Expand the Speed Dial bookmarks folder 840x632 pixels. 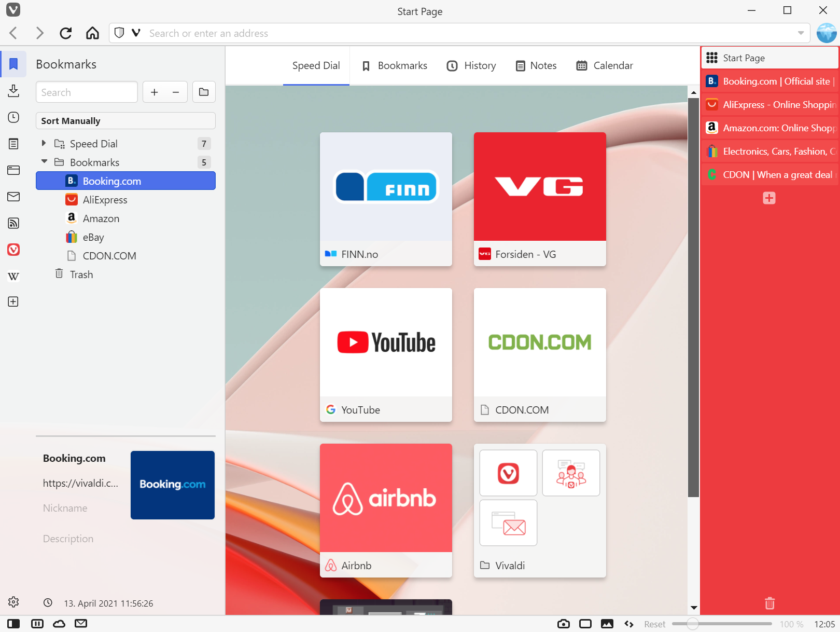[x=44, y=143]
